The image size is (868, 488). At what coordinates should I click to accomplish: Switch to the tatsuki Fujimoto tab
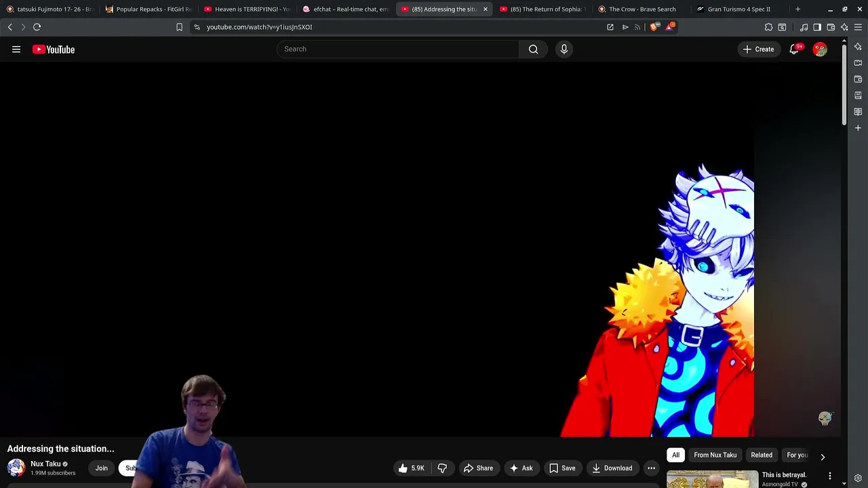pos(49,9)
